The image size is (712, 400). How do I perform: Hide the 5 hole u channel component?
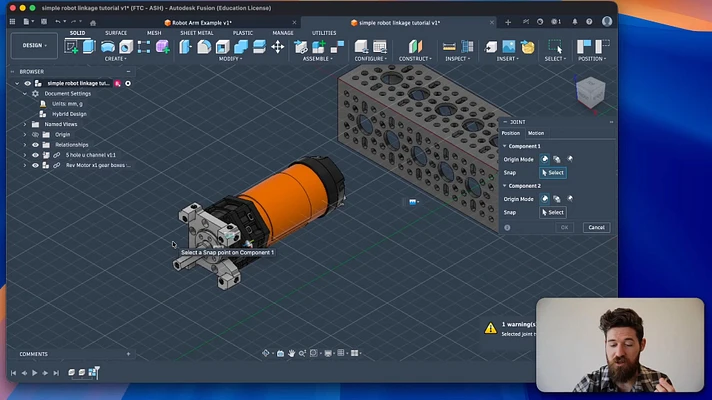35,155
